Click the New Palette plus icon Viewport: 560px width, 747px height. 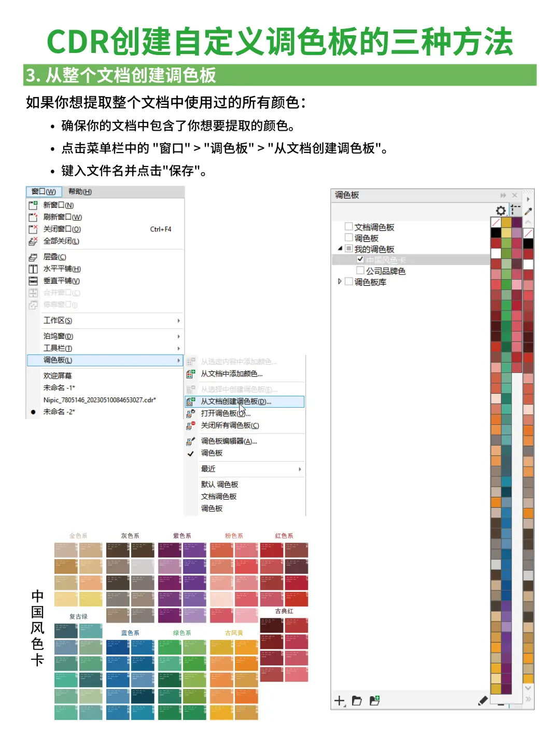pyautogui.click(x=339, y=701)
